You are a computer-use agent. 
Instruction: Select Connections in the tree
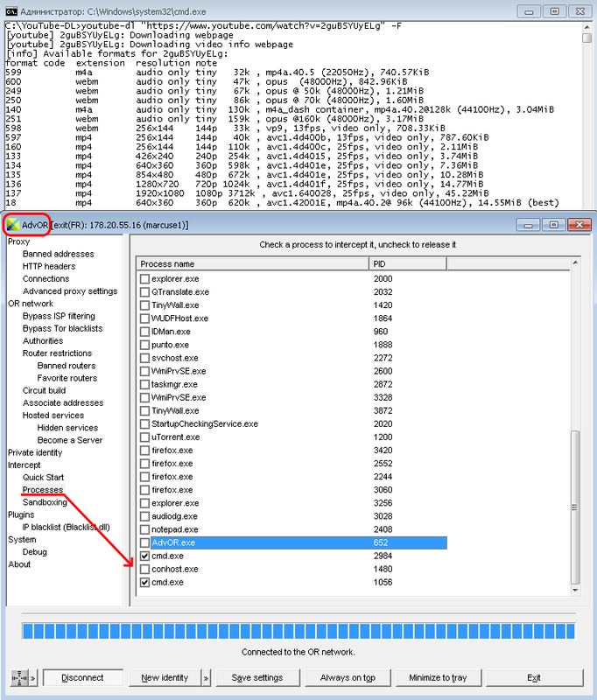46,279
